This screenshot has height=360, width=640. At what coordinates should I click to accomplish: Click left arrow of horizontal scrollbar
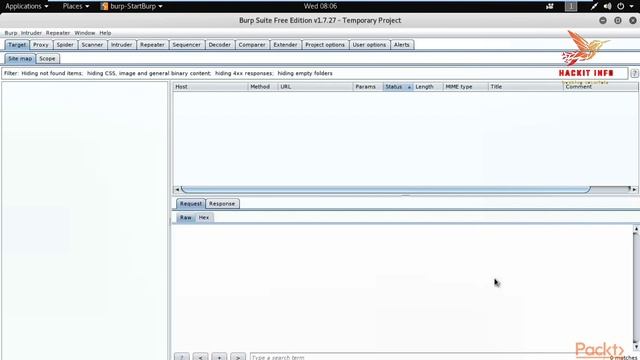pyautogui.click(x=177, y=189)
